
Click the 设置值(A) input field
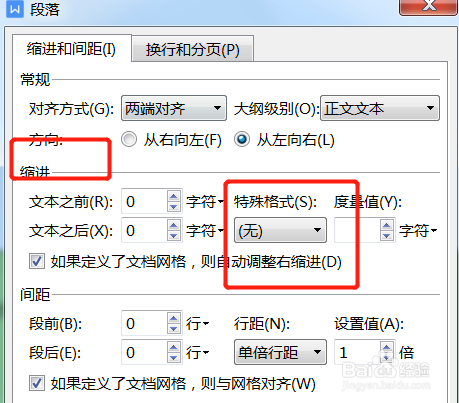pos(357,352)
